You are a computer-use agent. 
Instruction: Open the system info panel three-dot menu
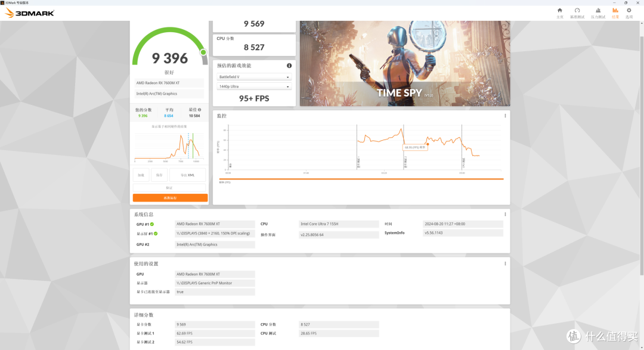click(505, 214)
